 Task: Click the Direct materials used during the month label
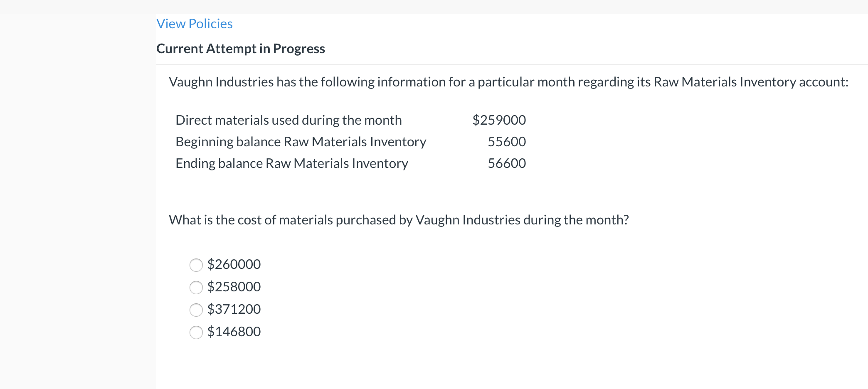pos(289,120)
